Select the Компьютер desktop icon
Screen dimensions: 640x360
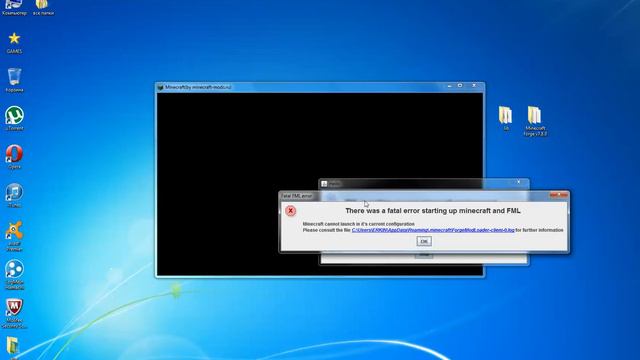[x=14, y=7]
